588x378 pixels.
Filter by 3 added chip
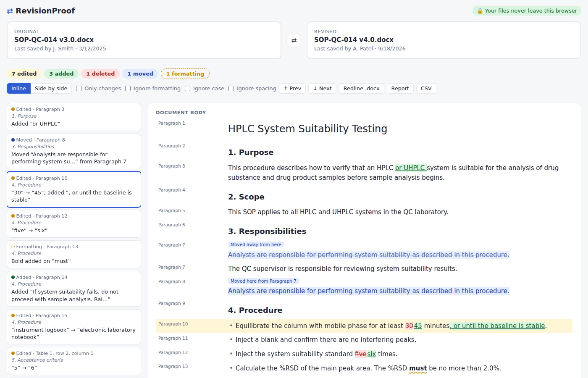click(61, 74)
